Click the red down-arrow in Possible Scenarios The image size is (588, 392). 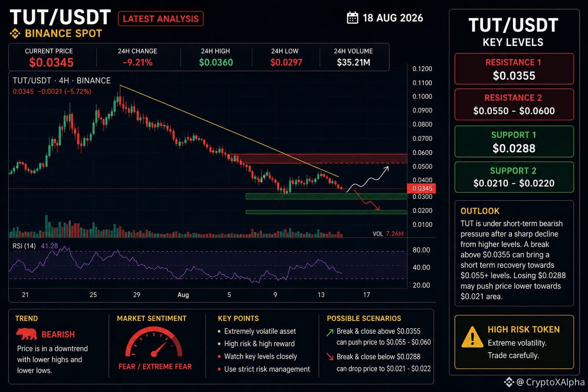[330, 357]
